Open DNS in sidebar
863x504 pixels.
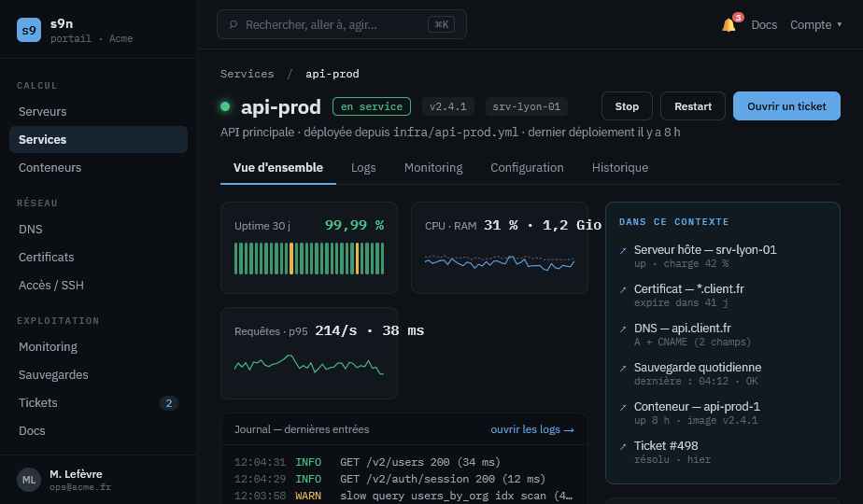point(98,230)
